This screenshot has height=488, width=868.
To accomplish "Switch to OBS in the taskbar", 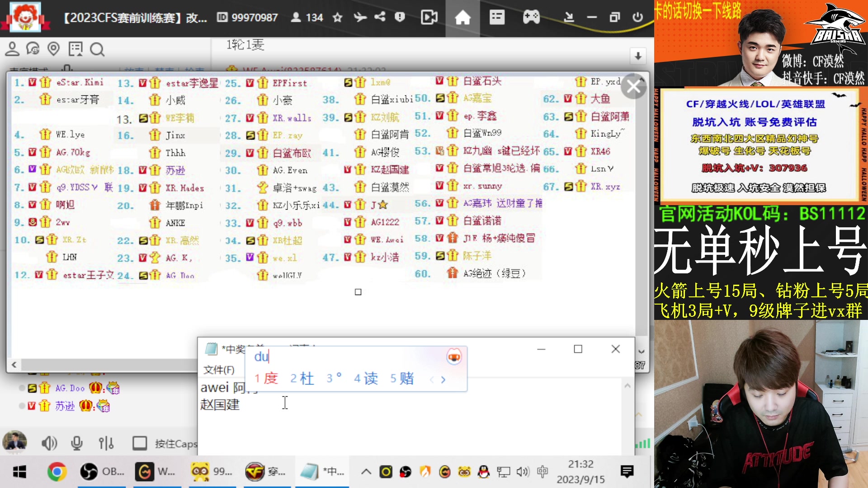I will 102,472.
